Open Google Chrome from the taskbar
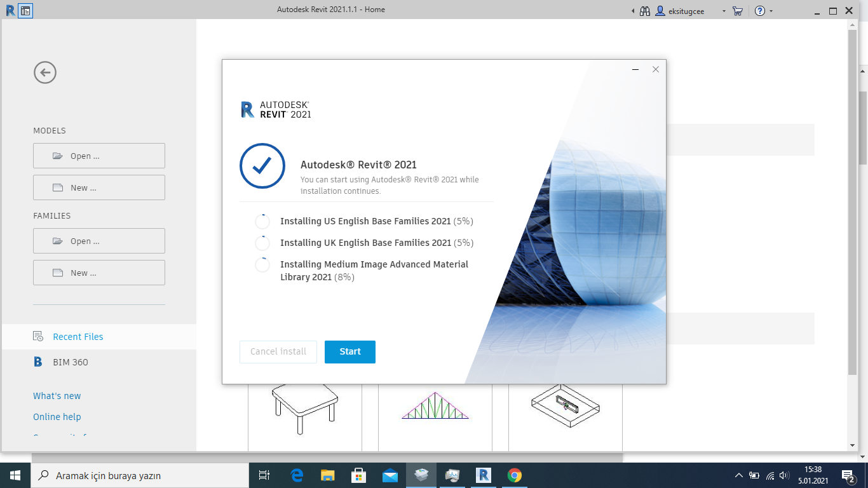Viewport: 868px width, 488px height. click(x=515, y=475)
